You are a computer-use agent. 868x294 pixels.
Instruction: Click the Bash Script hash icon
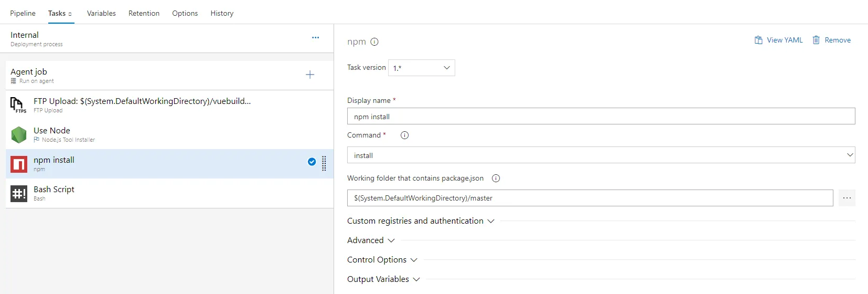[x=19, y=194]
